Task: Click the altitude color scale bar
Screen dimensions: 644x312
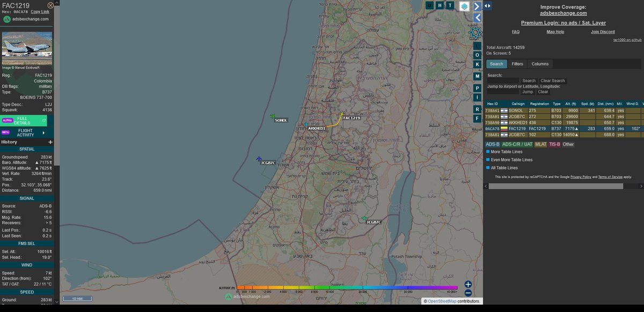Action: [x=347, y=288]
